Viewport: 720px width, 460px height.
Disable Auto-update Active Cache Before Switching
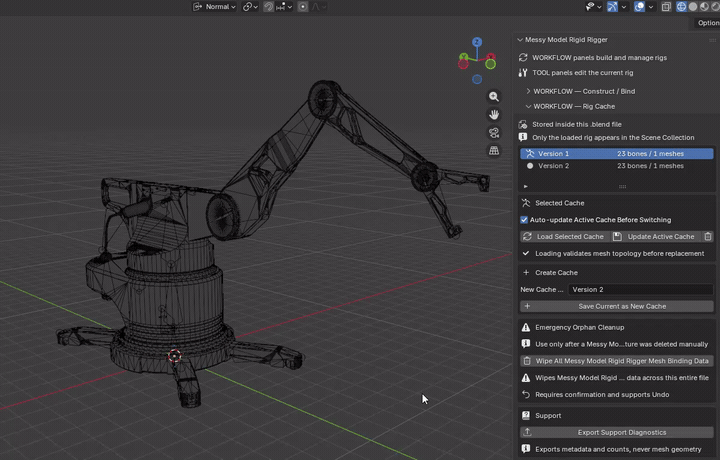[524, 220]
